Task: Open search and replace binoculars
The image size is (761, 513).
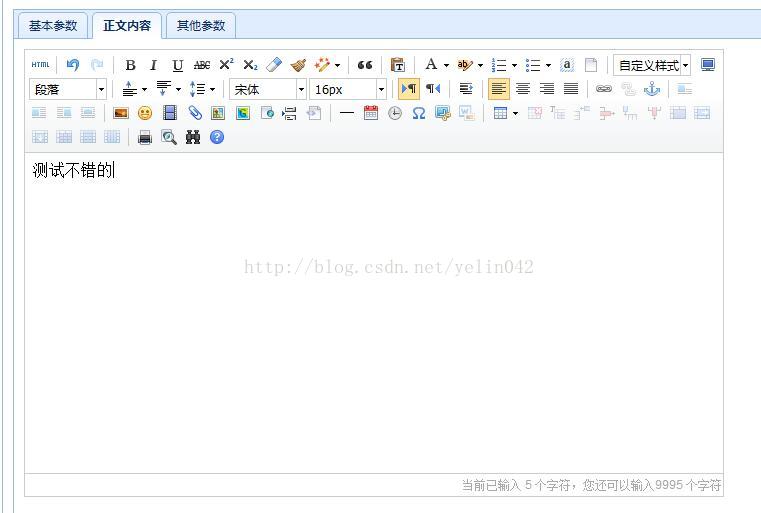Action: click(x=193, y=138)
